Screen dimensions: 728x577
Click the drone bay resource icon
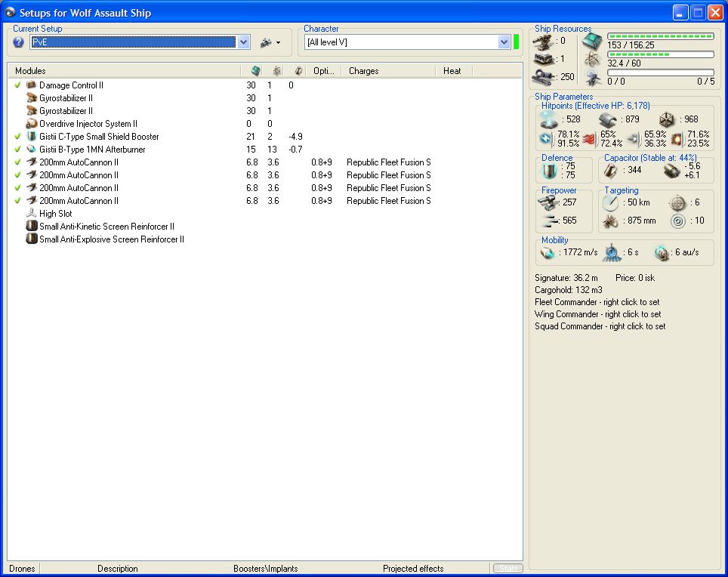593,78
